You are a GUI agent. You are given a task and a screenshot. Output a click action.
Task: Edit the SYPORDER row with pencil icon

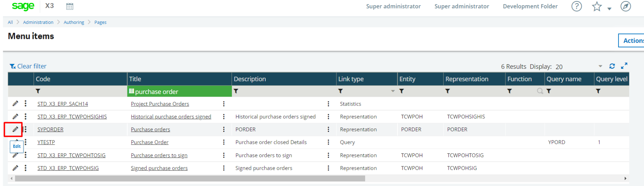15,129
